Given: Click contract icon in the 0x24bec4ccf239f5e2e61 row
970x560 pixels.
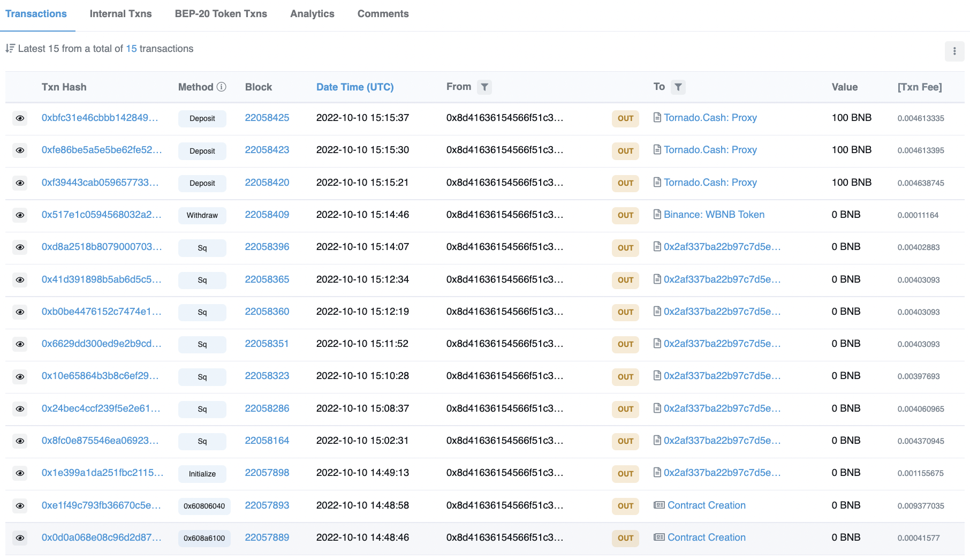Looking at the screenshot, I should point(657,408).
